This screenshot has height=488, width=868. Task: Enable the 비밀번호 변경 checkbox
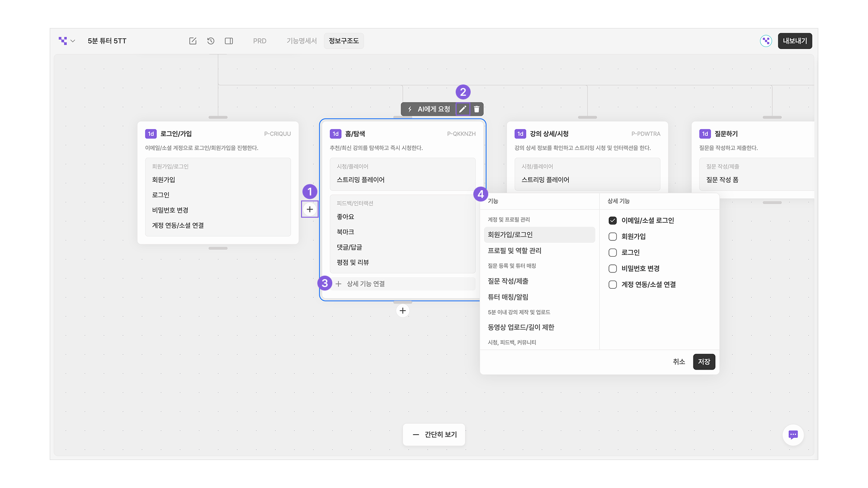click(x=613, y=268)
